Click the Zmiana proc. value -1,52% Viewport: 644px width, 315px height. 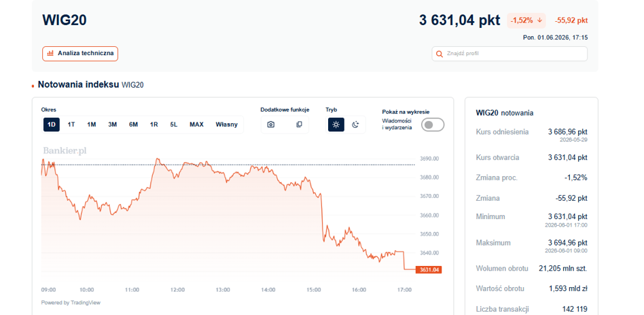click(575, 178)
